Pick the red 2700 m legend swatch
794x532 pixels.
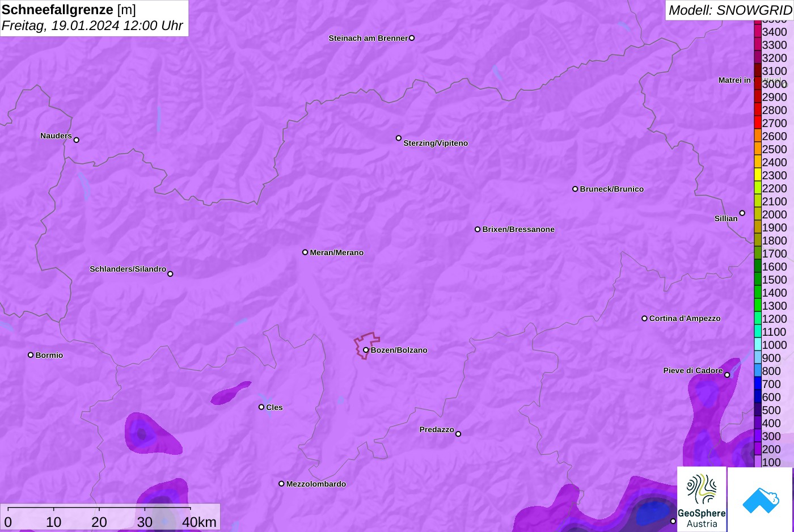click(x=758, y=123)
